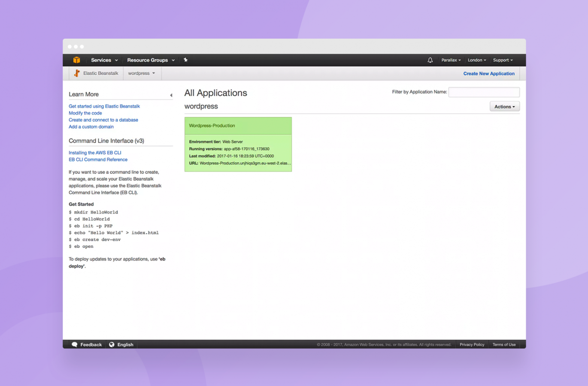
Task: Click the Filter by Application Name field
Action: pos(484,92)
